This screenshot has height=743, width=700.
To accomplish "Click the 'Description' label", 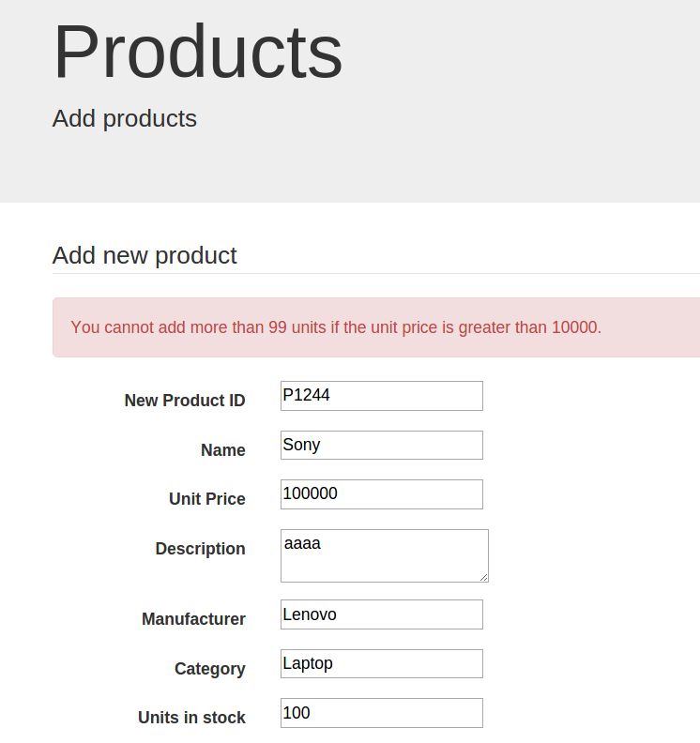I will pos(201,549).
